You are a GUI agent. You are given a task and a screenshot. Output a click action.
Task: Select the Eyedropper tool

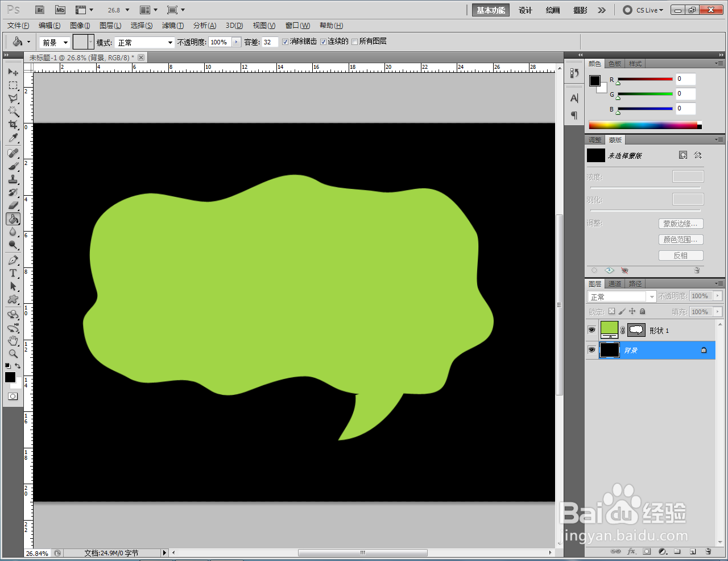point(13,138)
